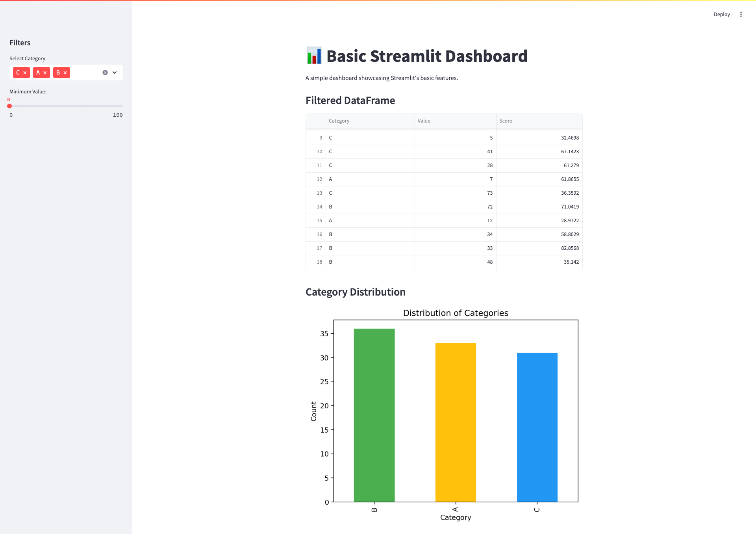
Task: Click the "Deploy" button
Action: click(x=721, y=14)
